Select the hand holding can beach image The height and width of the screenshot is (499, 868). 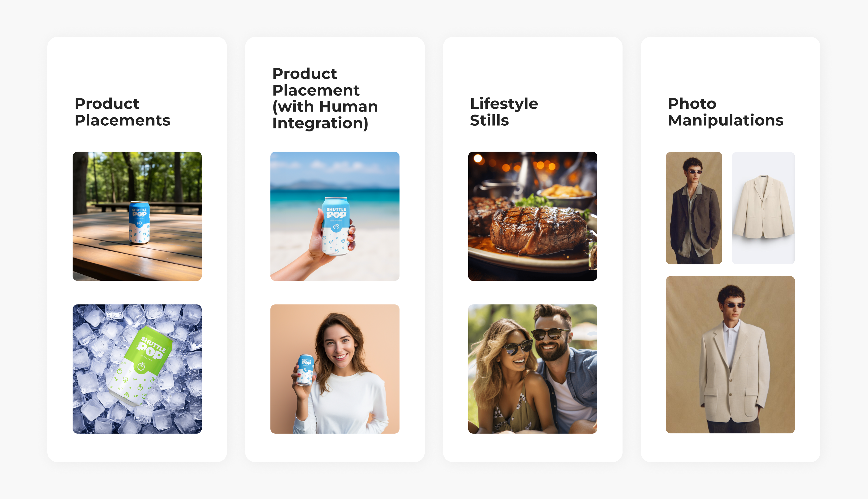click(335, 216)
